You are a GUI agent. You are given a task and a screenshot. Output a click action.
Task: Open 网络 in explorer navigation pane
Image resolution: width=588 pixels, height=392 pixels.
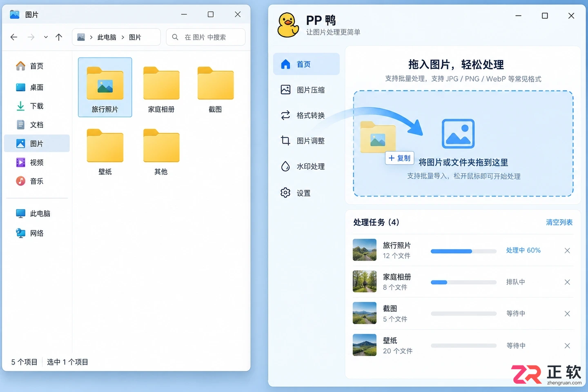click(x=37, y=233)
